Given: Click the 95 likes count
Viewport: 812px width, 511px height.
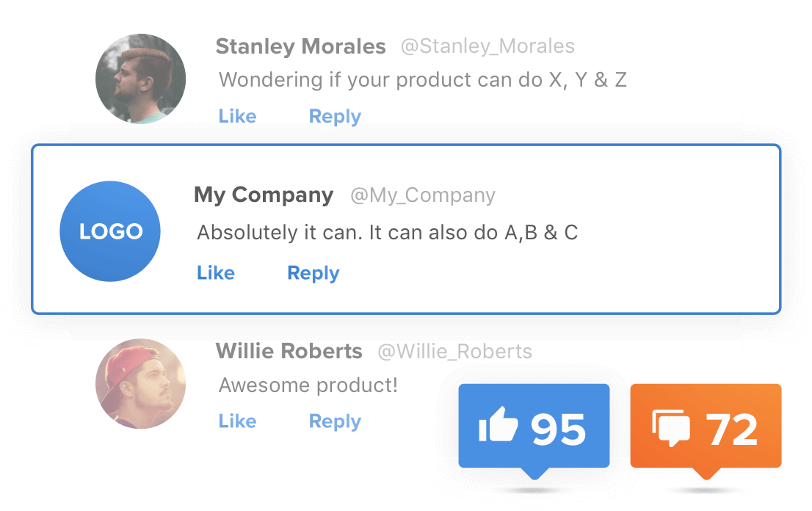Looking at the screenshot, I should click(x=559, y=429).
